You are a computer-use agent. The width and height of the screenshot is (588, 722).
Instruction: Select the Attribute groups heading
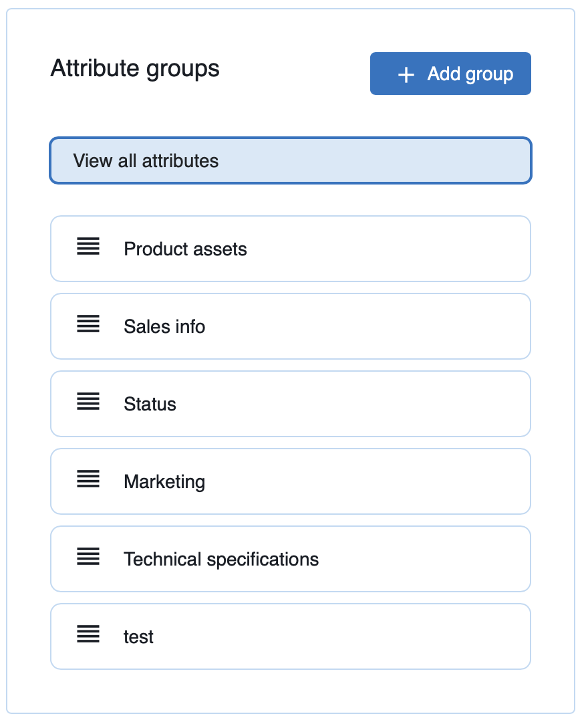point(134,68)
